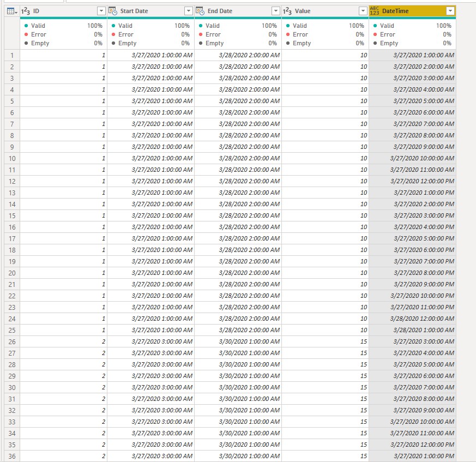Select DateTime cell 3/27/2020 1:00:00 PM in row 36
The width and height of the screenshot is (476, 462).
[x=413, y=456]
